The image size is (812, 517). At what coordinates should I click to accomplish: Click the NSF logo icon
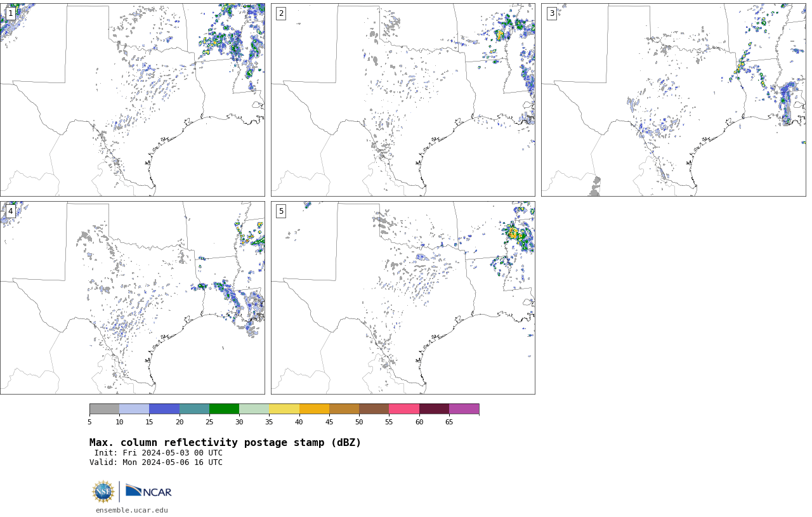tap(103, 492)
